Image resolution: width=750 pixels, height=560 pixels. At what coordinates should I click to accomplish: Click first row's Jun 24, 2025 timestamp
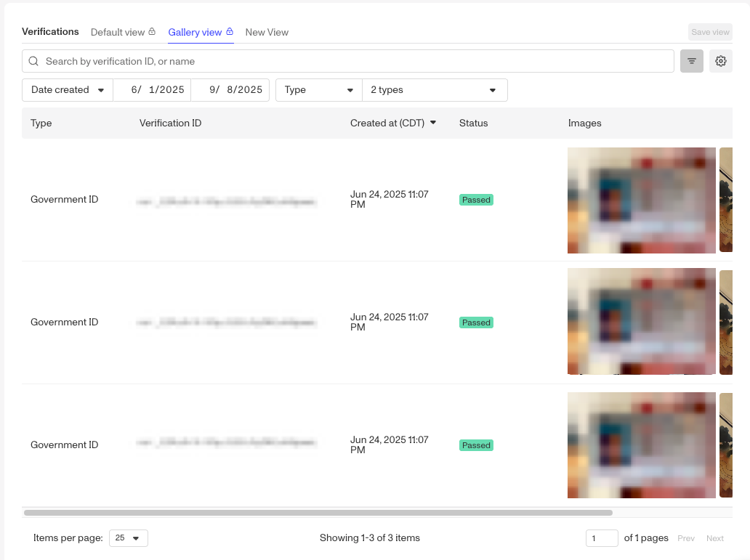(390, 200)
